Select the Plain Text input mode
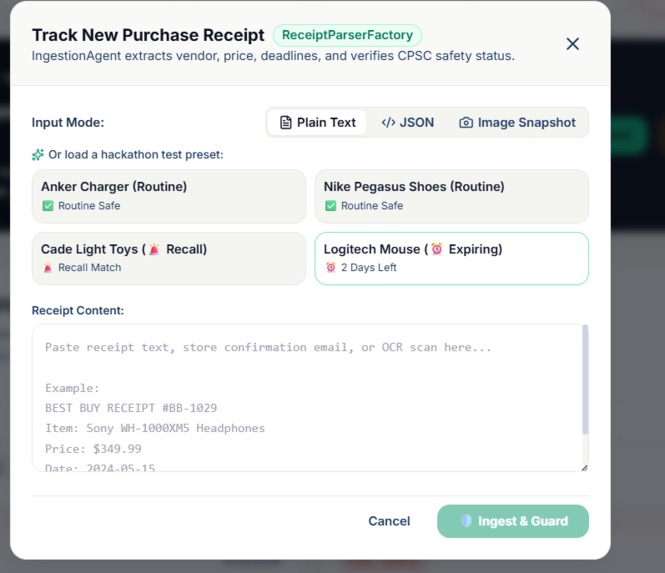The width and height of the screenshot is (665, 573). tap(317, 123)
